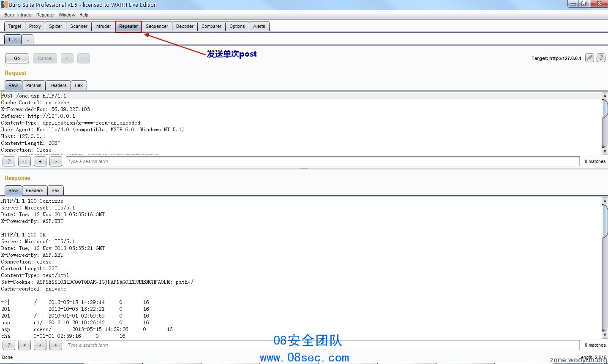Image resolution: width=608 pixels, height=364 pixels.
Task: Open the Repeater help question-mark icon
Action: point(601,58)
